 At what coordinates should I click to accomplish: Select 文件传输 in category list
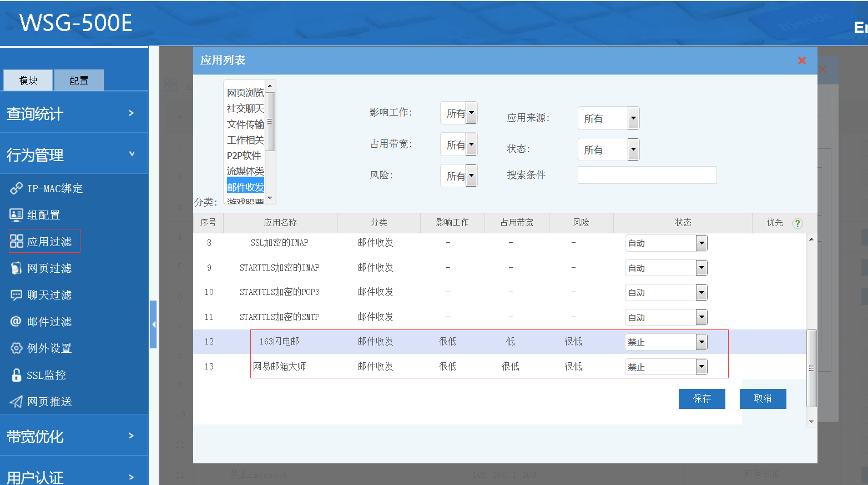click(x=245, y=124)
